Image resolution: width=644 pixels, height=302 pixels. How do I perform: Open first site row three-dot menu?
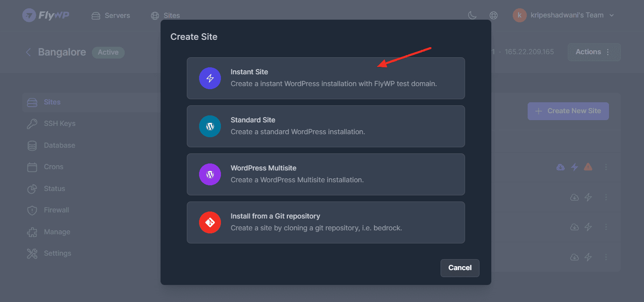pyautogui.click(x=606, y=167)
